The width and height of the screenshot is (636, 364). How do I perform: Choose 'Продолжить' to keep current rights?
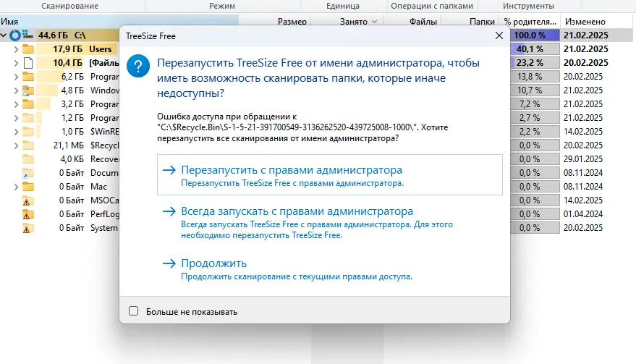(330, 269)
